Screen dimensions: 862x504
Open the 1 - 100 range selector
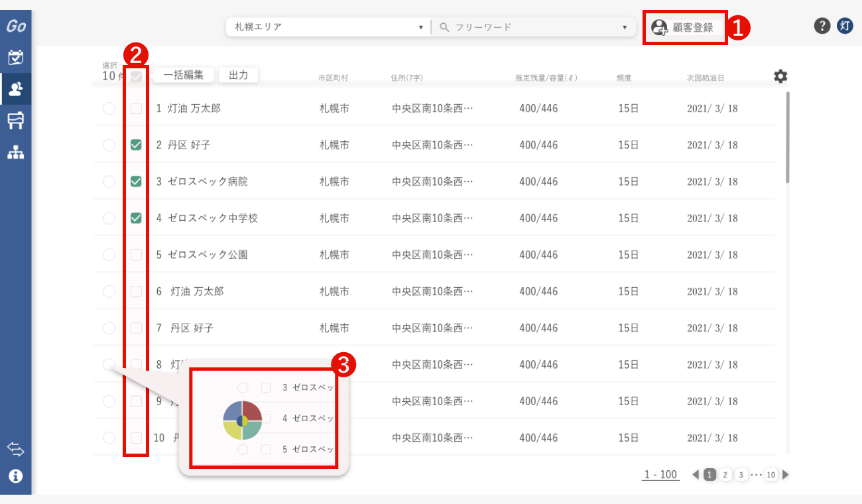pos(660,475)
